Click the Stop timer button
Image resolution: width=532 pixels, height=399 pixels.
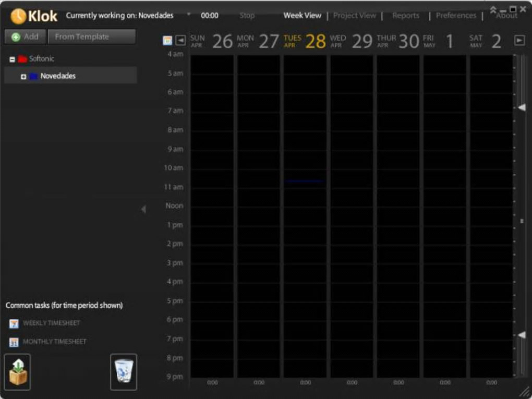pos(247,16)
